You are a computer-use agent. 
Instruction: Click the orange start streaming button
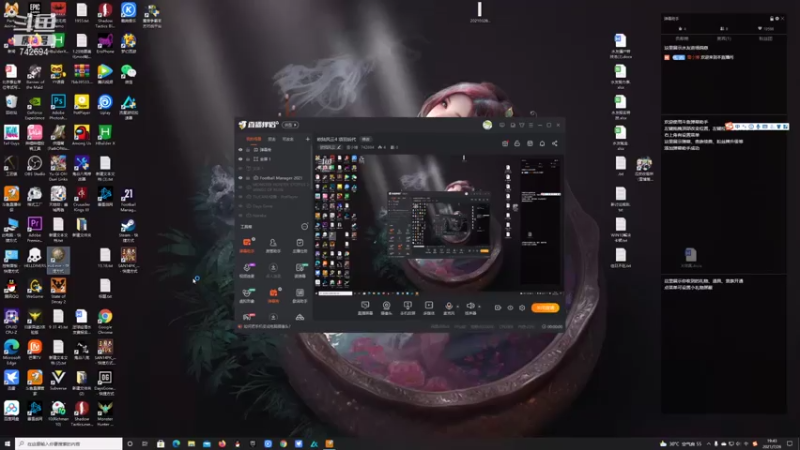tap(545, 308)
